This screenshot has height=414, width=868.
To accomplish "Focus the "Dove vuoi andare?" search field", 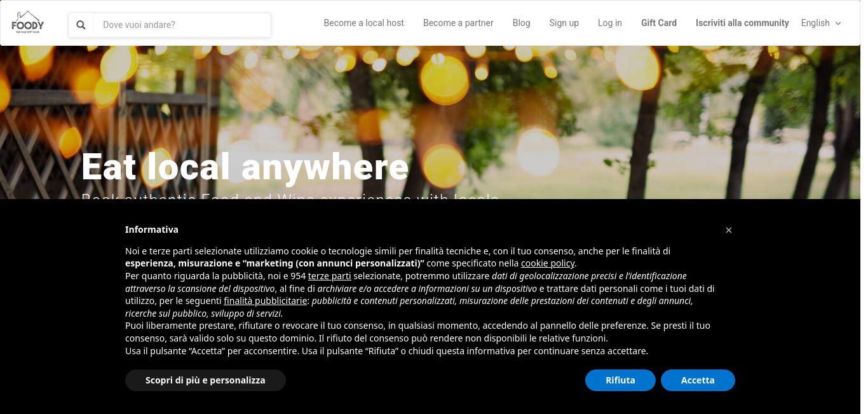I will pos(182,25).
